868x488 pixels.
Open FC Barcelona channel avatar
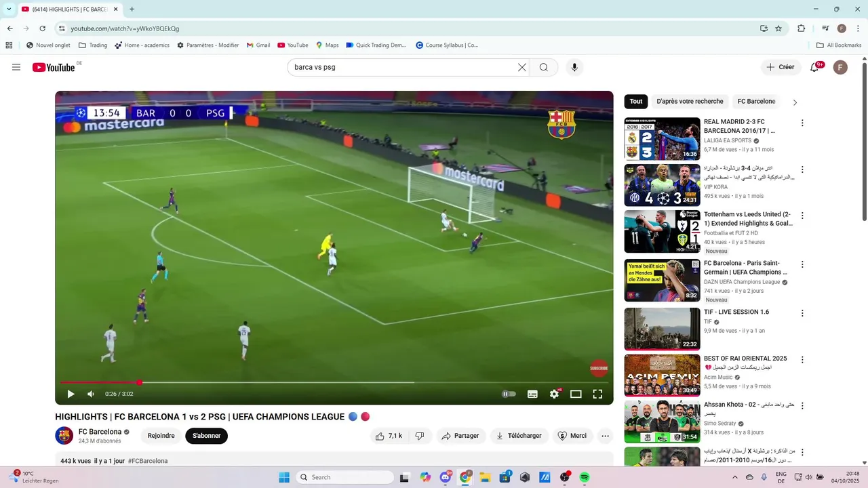64,436
